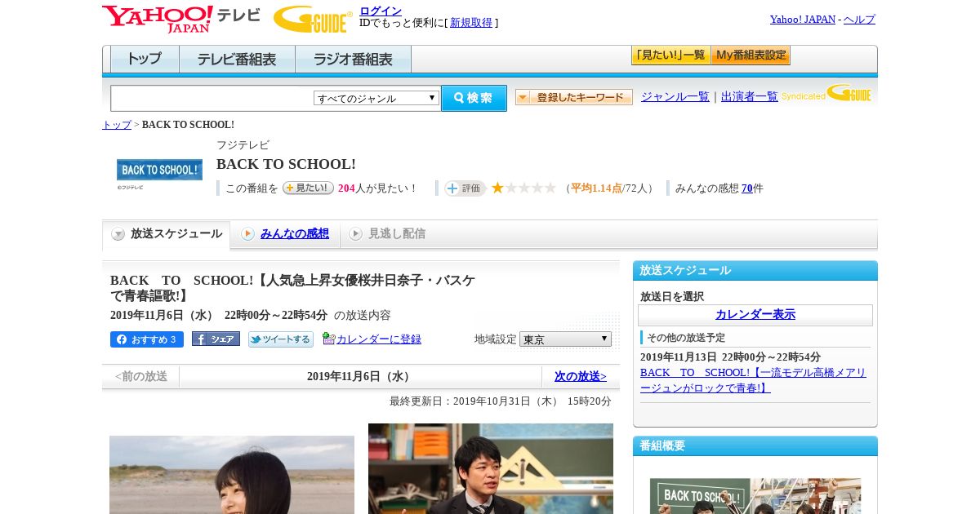
Task: Click the 「見たい!」一覧 button
Action: point(670,55)
